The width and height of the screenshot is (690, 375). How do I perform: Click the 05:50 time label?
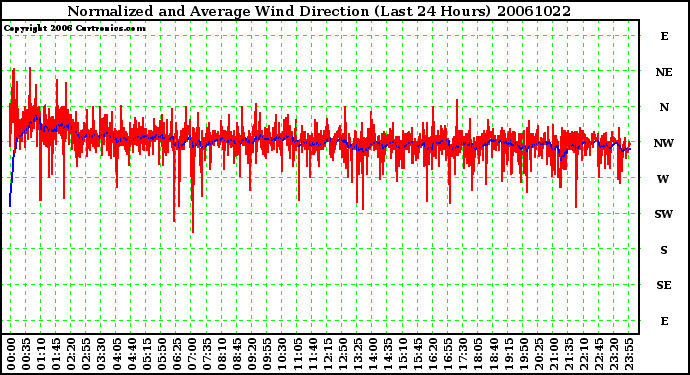162,354
